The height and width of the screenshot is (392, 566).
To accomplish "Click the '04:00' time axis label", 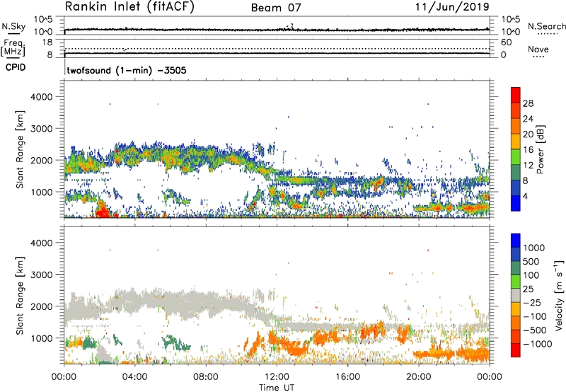I will (134, 377).
